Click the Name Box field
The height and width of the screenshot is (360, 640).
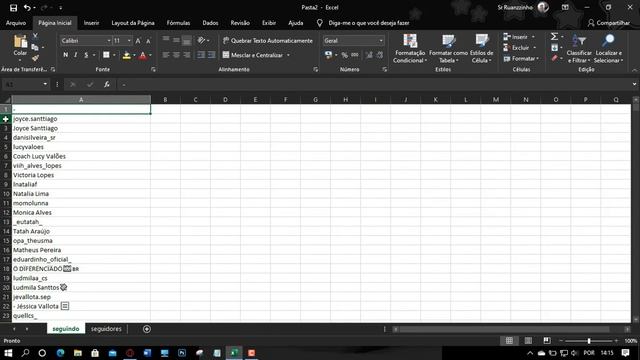[x=23, y=84]
